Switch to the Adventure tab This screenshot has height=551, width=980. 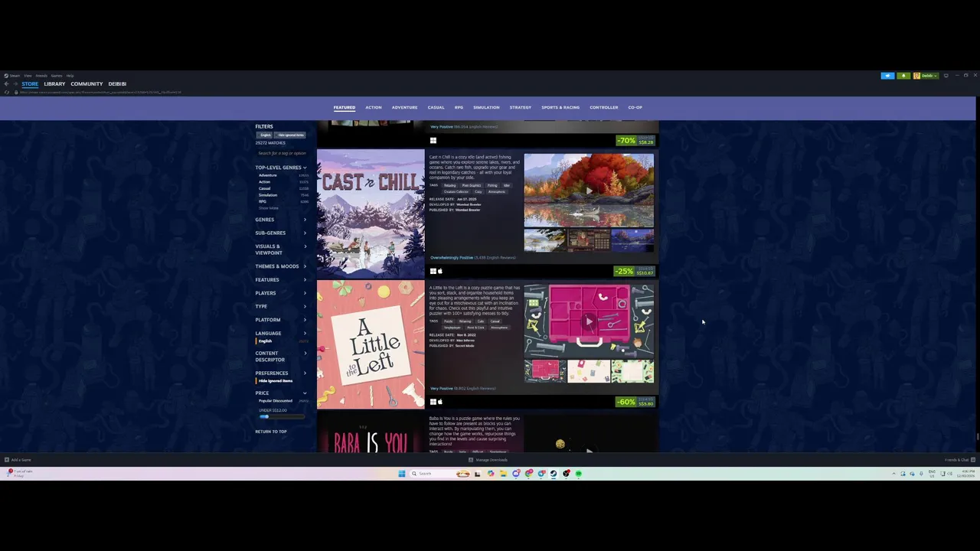click(404, 107)
